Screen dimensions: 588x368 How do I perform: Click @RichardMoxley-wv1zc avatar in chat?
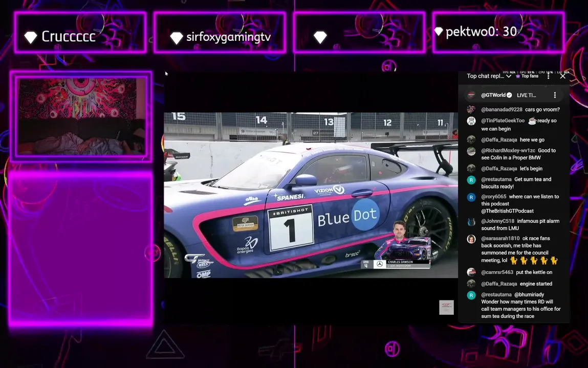click(471, 151)
